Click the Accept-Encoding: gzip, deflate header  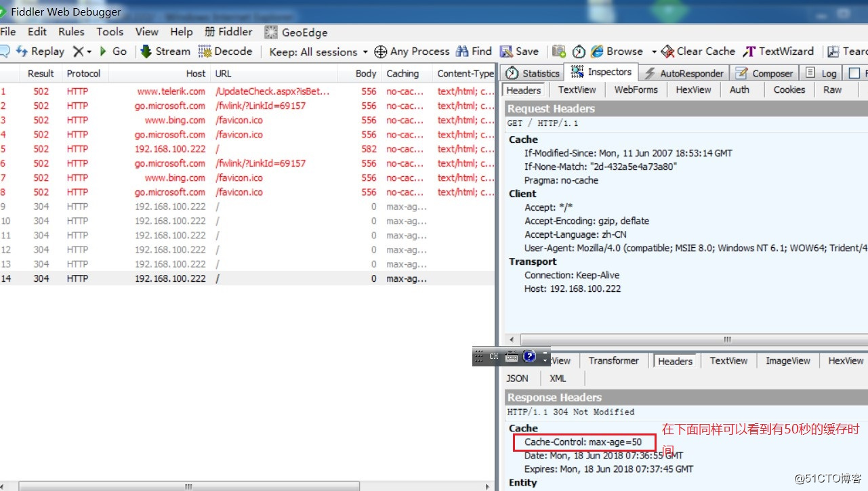tap(587, 221)
